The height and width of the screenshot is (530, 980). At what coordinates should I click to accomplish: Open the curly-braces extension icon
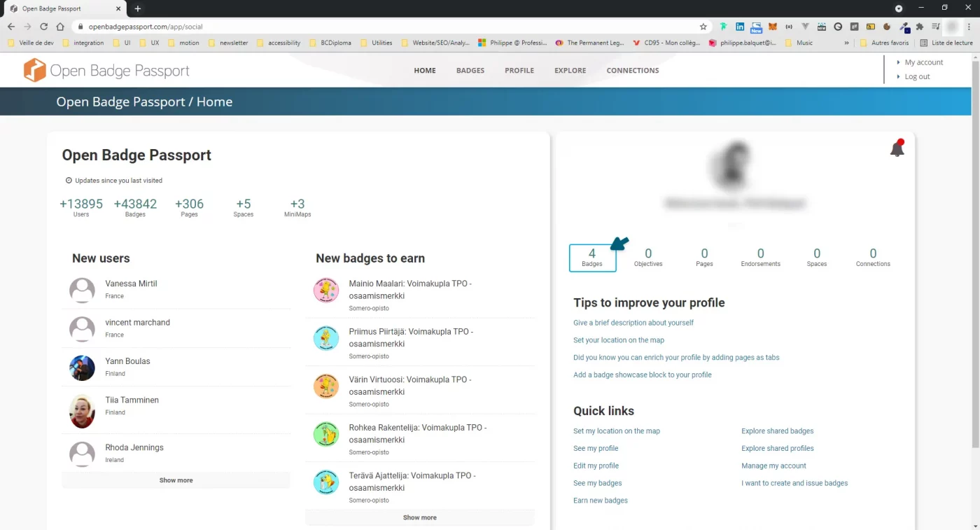point(789,27)
